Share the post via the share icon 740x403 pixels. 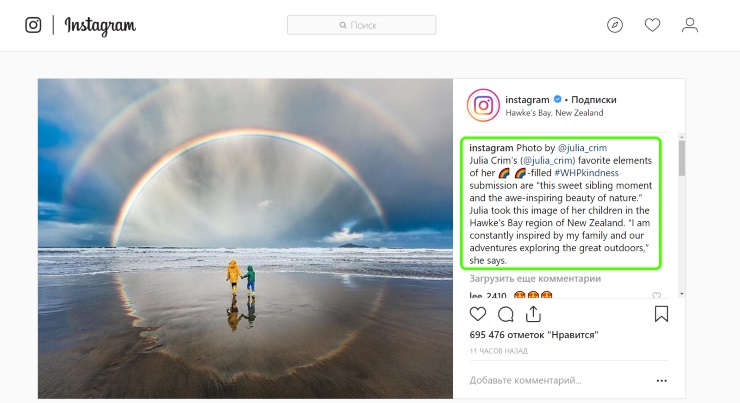(533, 314)
